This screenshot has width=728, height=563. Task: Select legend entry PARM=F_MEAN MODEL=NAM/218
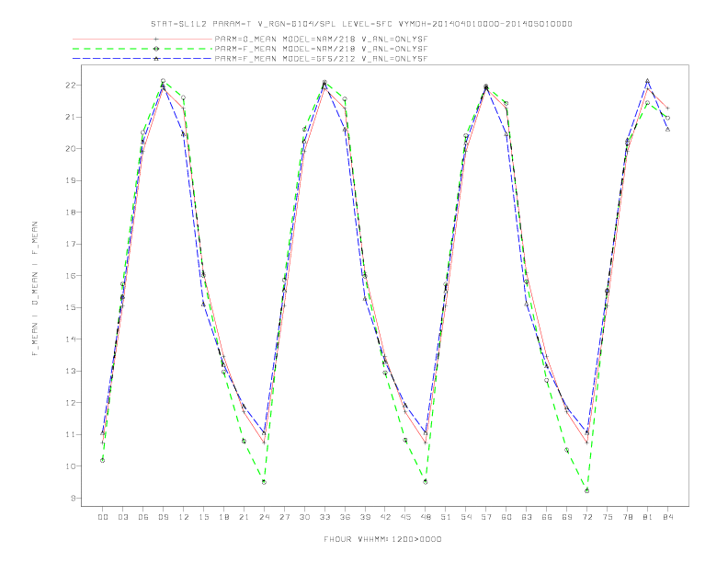[322, 49]
